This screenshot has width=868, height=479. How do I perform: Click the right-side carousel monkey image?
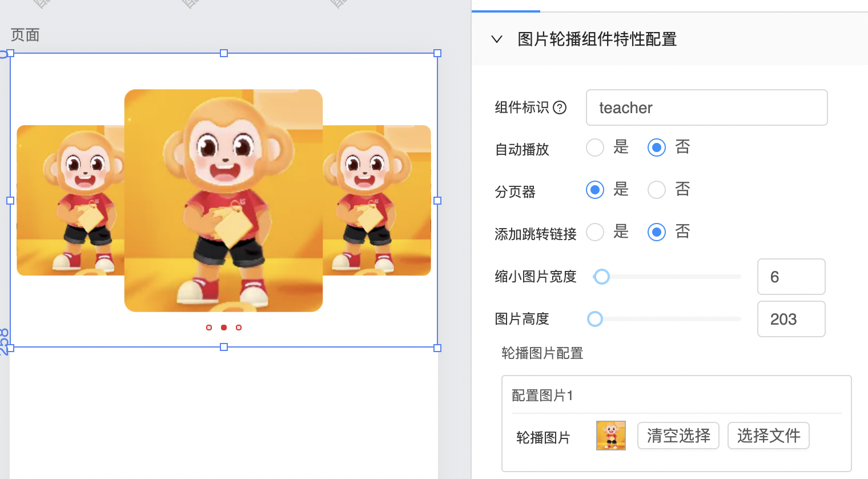coord(377,200)
